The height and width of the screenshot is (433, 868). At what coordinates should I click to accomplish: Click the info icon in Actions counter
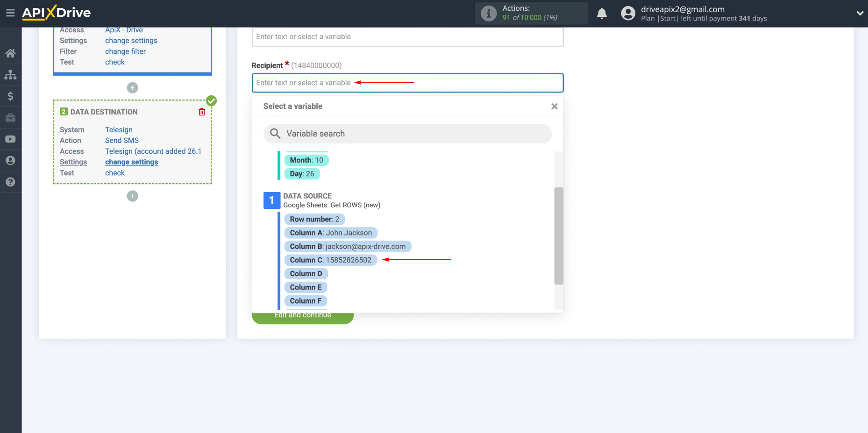click(x=488, y=13)
